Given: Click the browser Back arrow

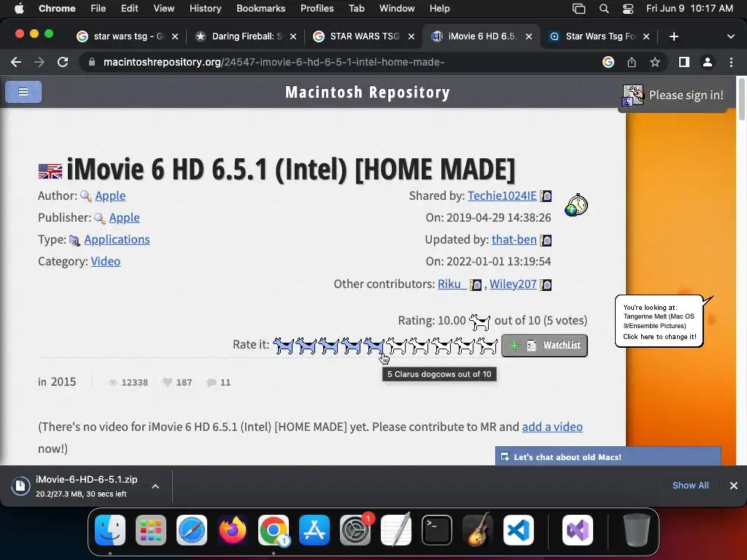Looking at the screenshot, I should coord(16,63).
